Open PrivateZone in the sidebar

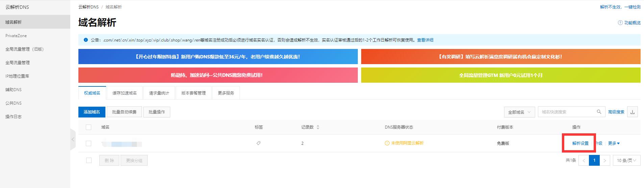coord(16,36)
